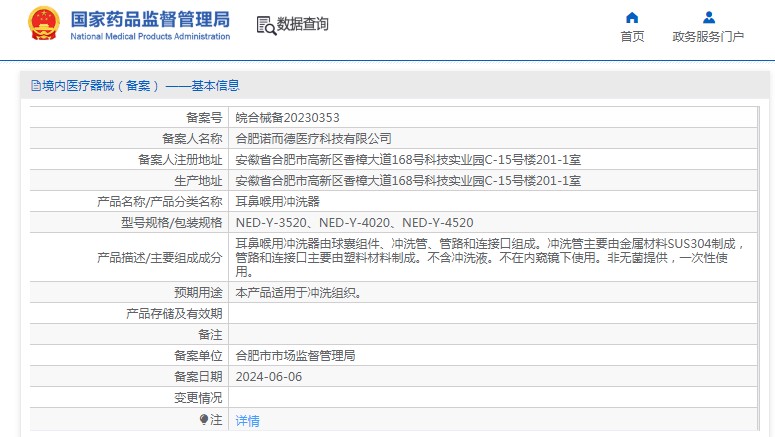Click the 备案日期 row label
The image size is (775, 437).
coord(198,377)
